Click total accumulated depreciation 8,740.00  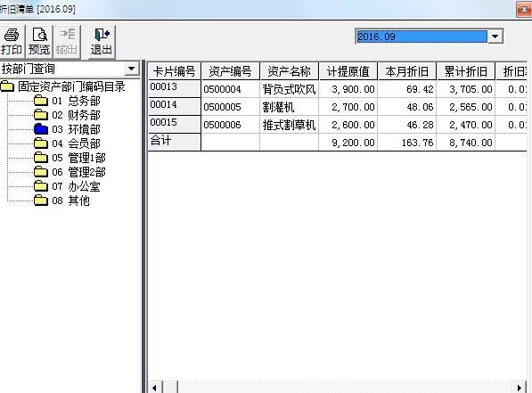(x=466, y=143)
